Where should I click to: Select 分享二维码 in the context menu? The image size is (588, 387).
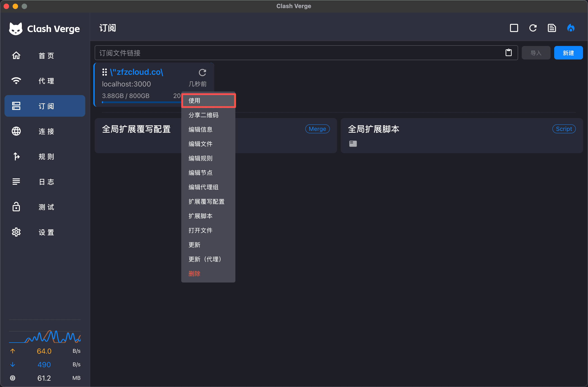208,115
